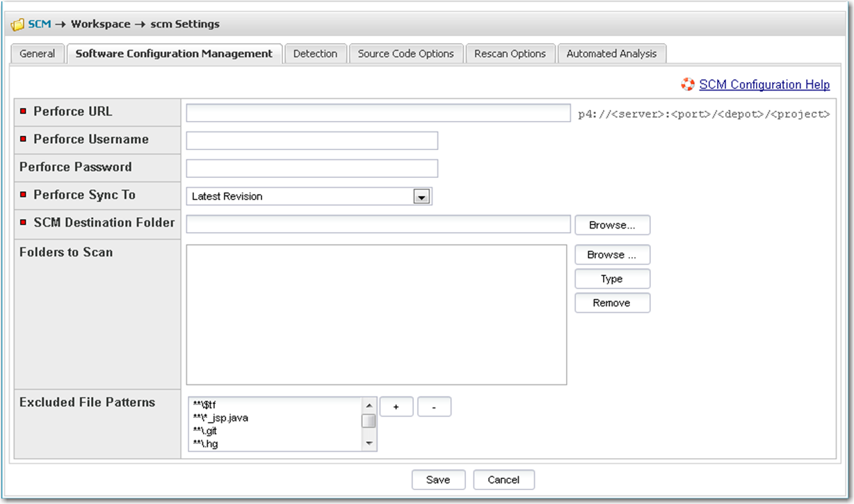Switch to the General tab
Image resolution: width=854 pixels, height=504 pixels.
(x=38, y=54)
